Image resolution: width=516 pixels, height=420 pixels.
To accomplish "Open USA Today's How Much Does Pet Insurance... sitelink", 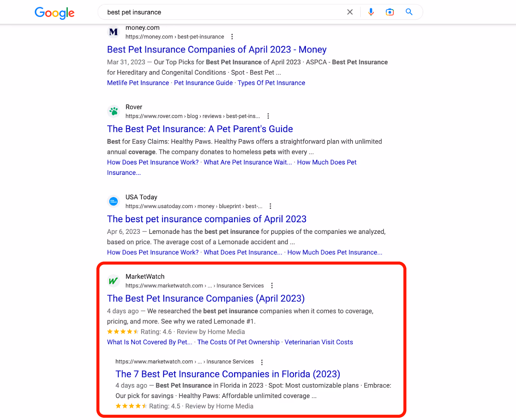I will click(335, 252).
